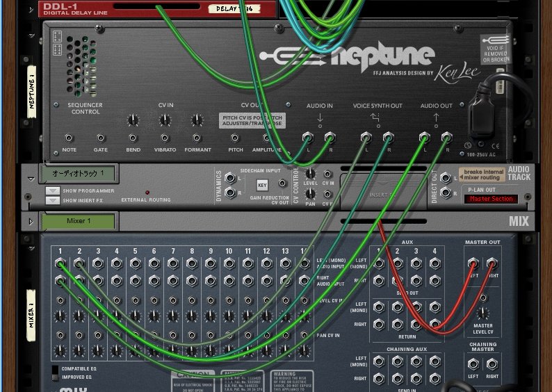Click mixer channel 12 left audio input

coord(266,263)
